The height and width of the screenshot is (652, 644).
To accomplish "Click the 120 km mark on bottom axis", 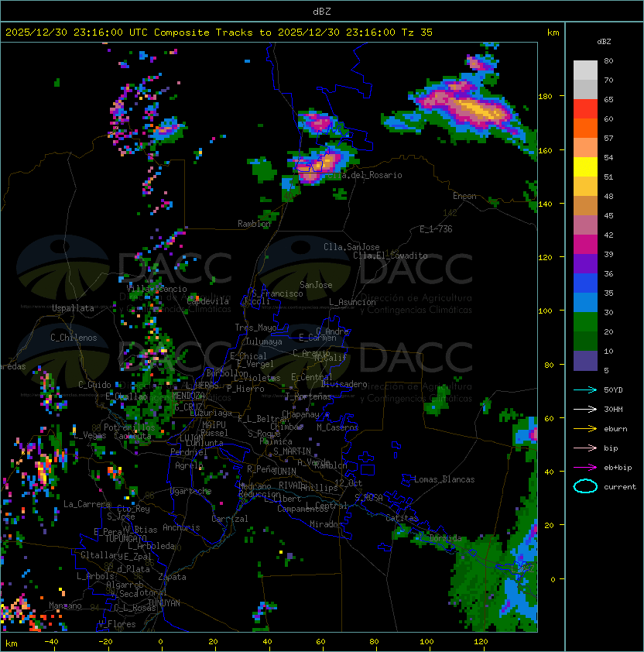I will (x=481, y=642).
